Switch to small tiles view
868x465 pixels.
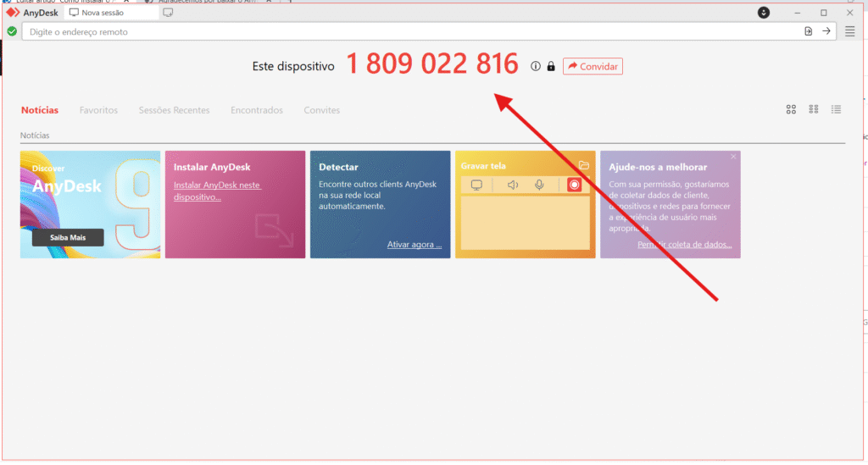click(x=814, y=109)
